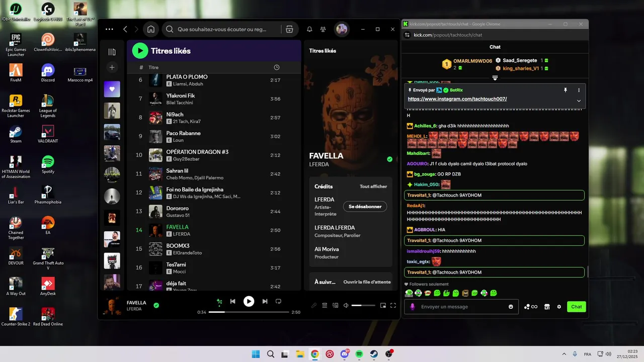Open emoji picker in Kick chat input

(511, 307)
